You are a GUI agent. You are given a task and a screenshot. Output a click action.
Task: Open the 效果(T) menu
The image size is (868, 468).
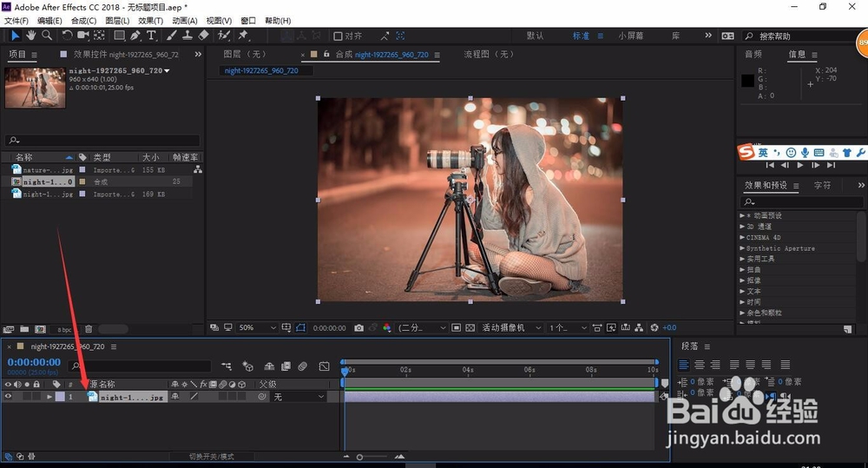[x=151, y=20]
